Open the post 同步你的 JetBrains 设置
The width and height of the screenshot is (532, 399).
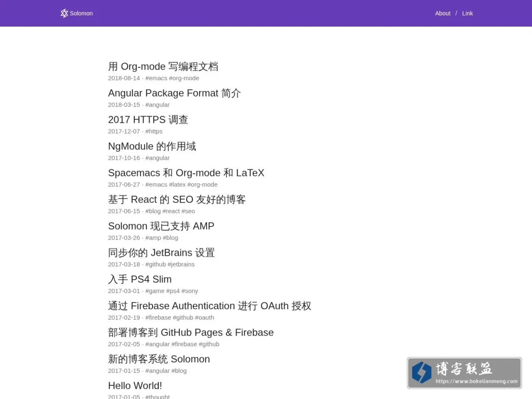coord(161,253)
